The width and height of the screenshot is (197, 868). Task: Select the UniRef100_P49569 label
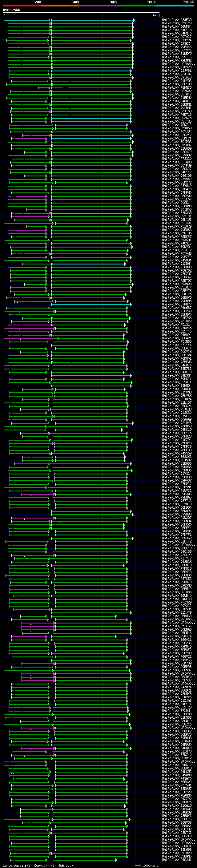tap(177, 454)
